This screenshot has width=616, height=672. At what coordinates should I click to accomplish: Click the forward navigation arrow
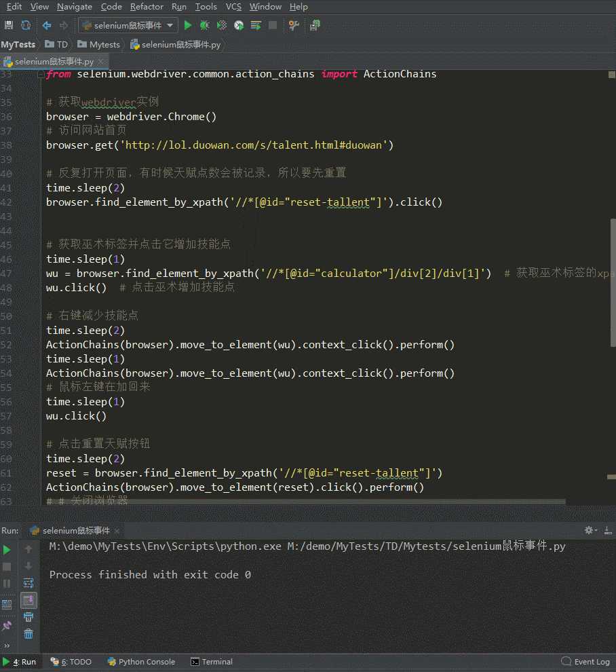tap(63, 25)
